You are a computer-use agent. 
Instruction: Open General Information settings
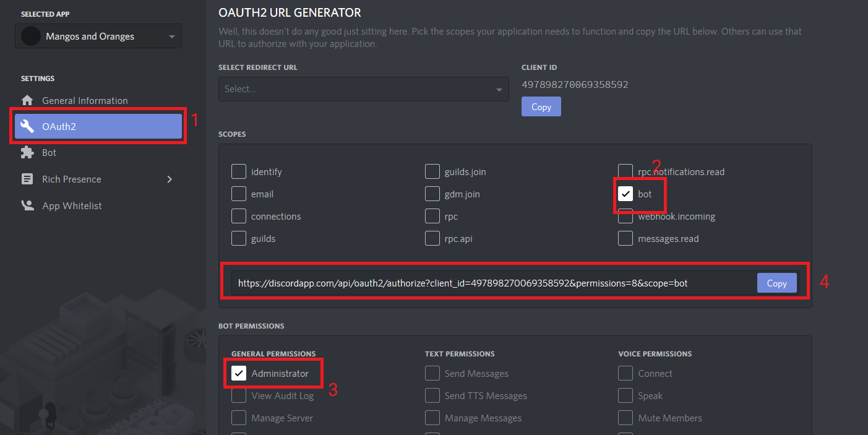(85, 100)
